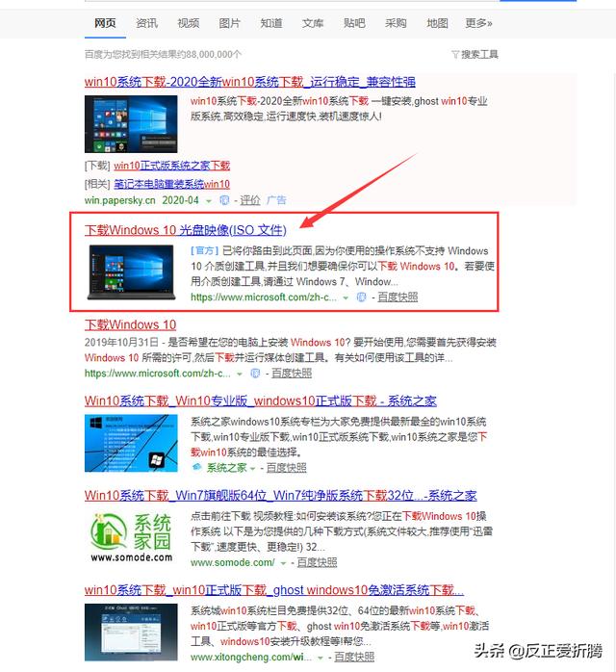Click the www.somode.com/ URL
The height and width of the screenshot is (672, 616).
click(233, 562)
